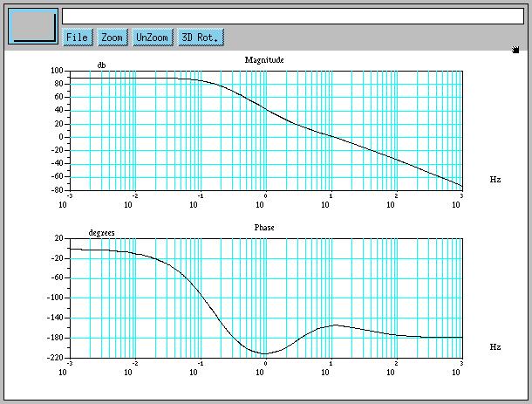Open the File menu
532x404 pixels.
pos(77,38)
